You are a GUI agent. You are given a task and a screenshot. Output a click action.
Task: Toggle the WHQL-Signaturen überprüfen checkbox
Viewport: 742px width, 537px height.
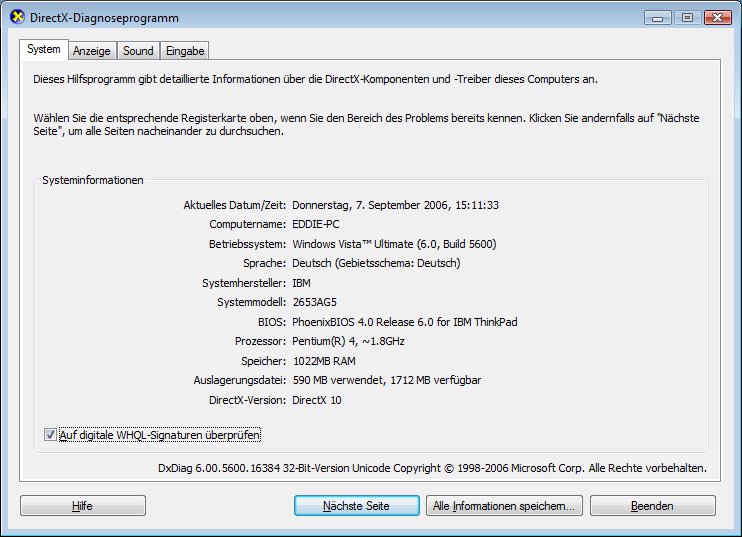pos(50,434)
